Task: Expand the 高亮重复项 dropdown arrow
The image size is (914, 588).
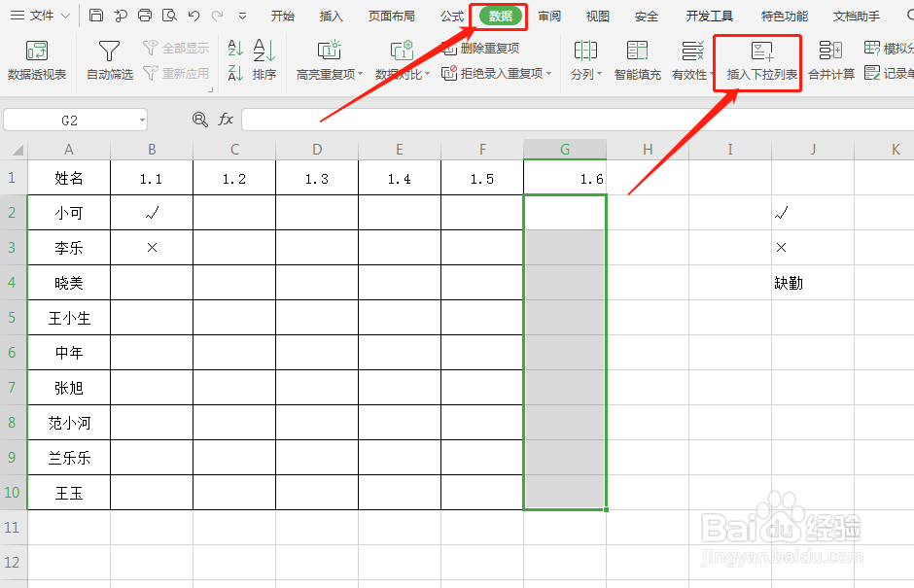Action: tap(360, 74)
